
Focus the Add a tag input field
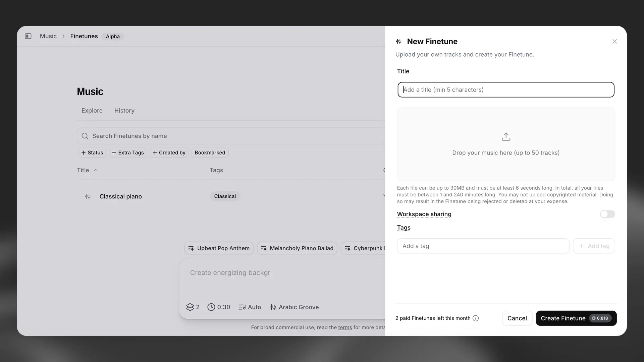[x=483, y=246]
